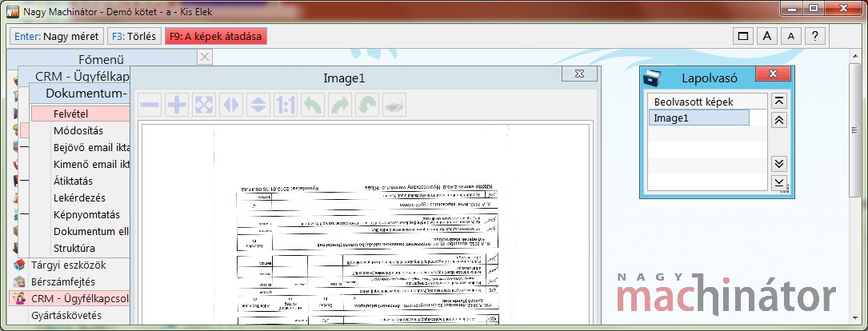Click the Tárgyi eszközök house icon
This screenshot has height=331, width=868.
[19, 265]
